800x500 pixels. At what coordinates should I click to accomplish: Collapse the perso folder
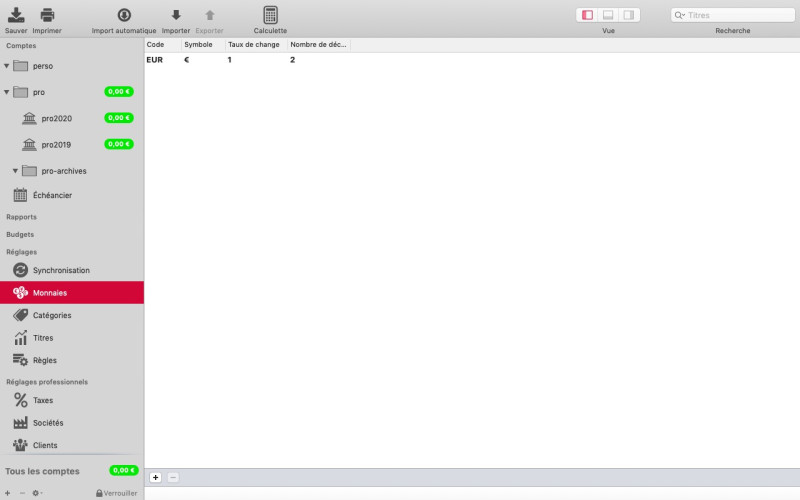(7, 66)
